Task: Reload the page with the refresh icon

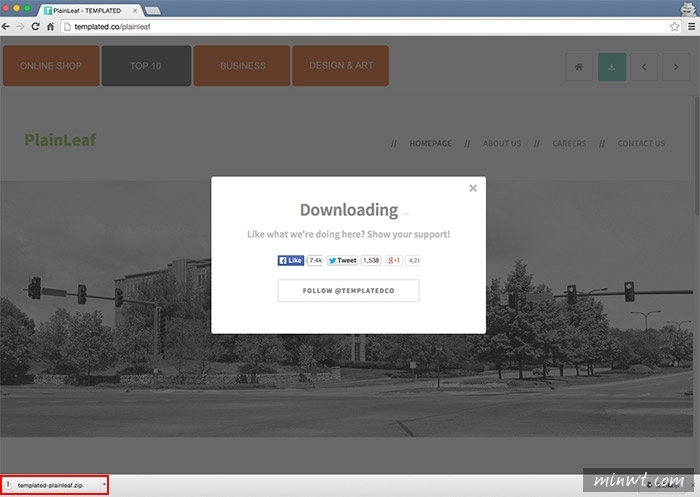Action: point(36,27)
